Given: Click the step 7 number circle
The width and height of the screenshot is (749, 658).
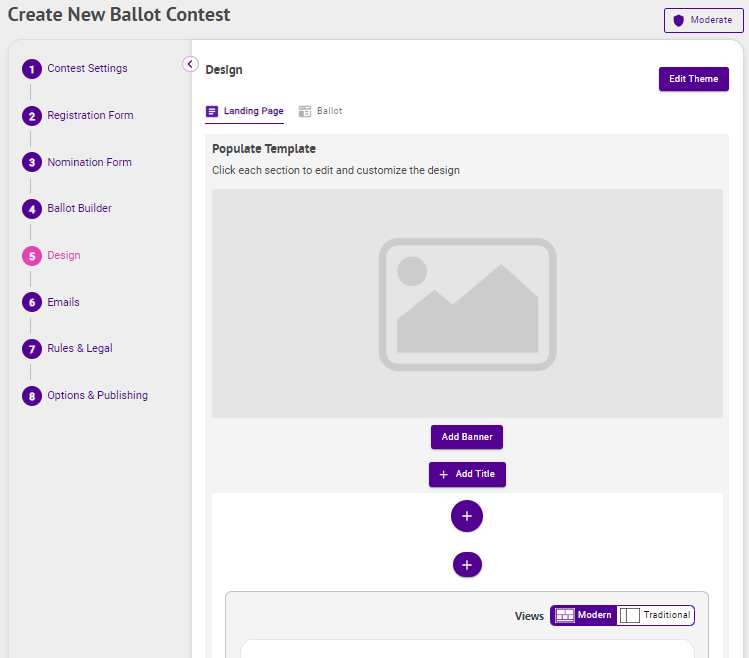Looking at the screenshot, I should coord(32,349).
